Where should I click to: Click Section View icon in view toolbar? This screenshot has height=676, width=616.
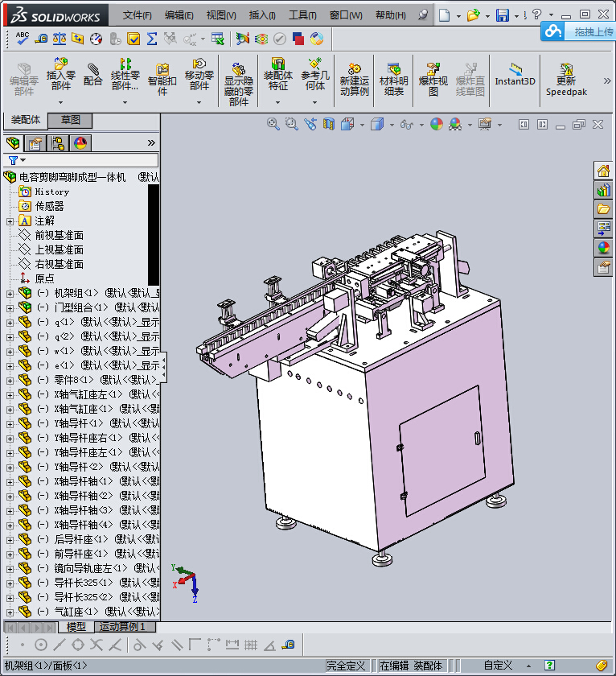point(329,124)
